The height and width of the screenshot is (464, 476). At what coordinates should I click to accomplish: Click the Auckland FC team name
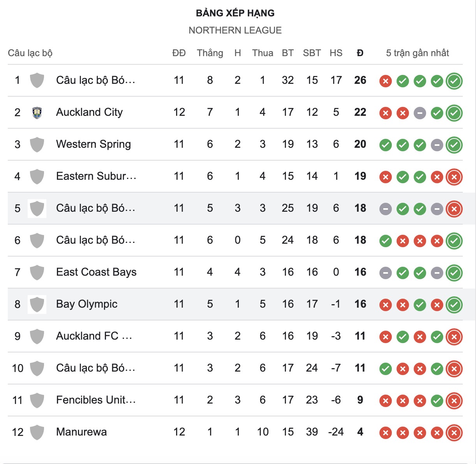93,336
